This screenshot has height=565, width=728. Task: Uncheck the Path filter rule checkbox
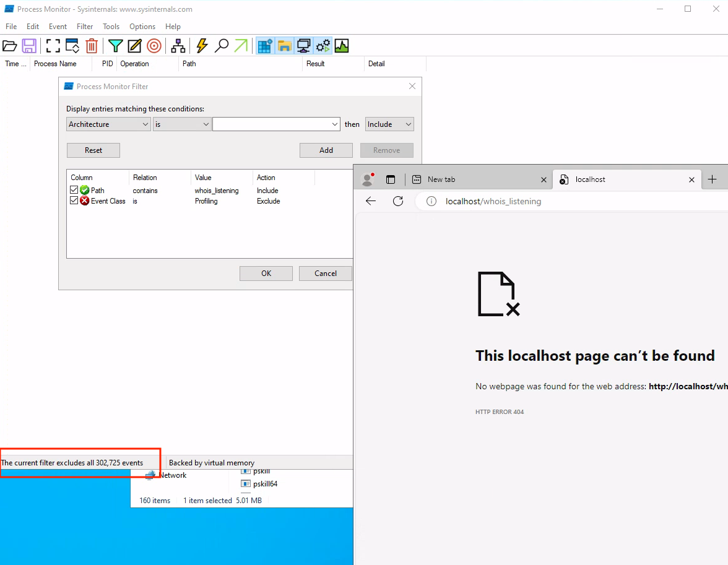pyautogui.click(x=74, y=189)
